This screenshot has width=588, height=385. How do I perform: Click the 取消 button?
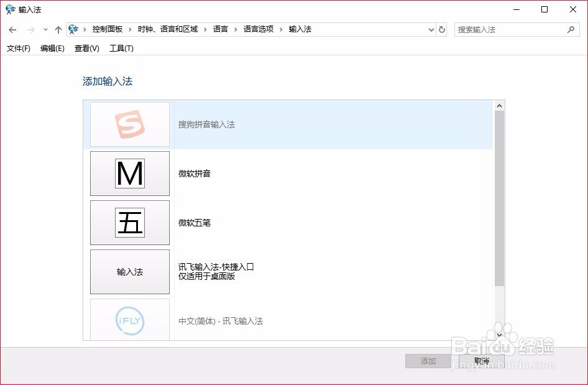pyautogui.click(x=482, y=361)
